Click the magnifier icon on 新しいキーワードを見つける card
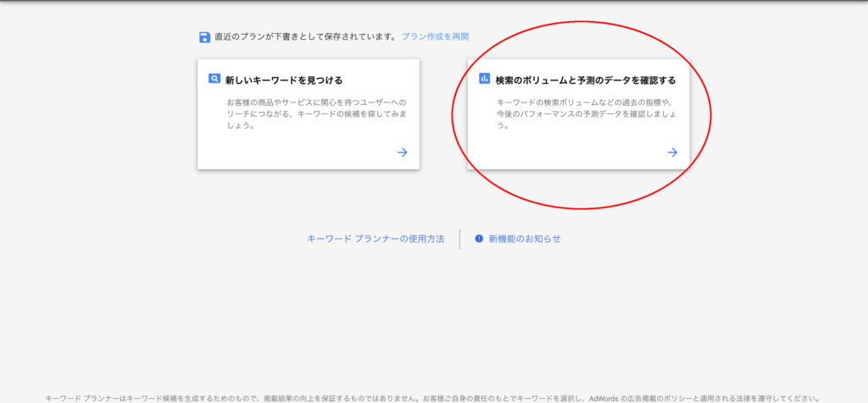 [214, 80]
